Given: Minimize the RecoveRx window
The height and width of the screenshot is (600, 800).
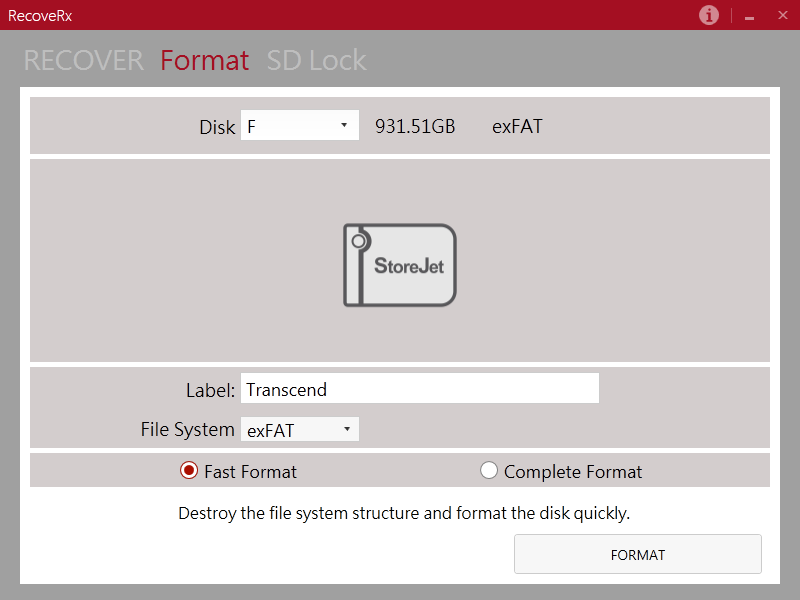Looking at the screenshot, I should click(749, 16).
